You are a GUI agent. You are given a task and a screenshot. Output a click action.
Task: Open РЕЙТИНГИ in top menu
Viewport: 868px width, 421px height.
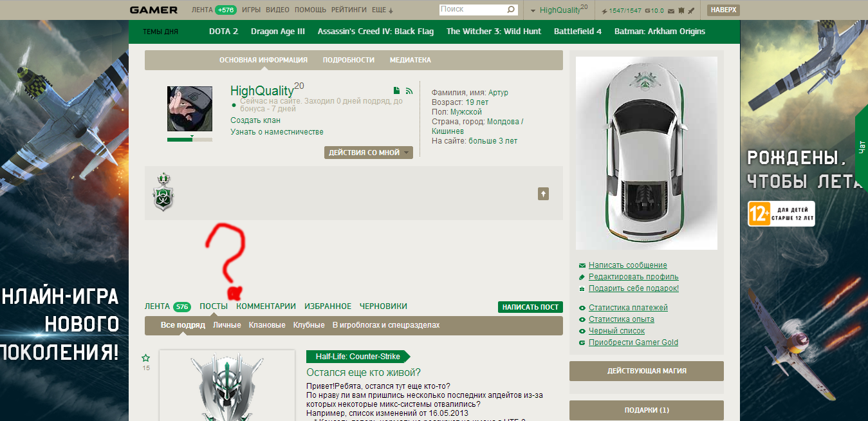349,10
